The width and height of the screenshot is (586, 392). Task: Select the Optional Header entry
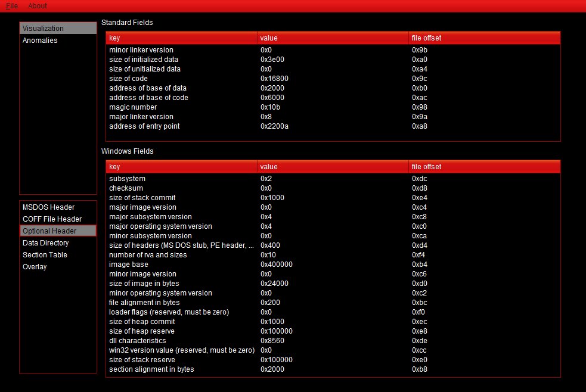tap(58, 231)
